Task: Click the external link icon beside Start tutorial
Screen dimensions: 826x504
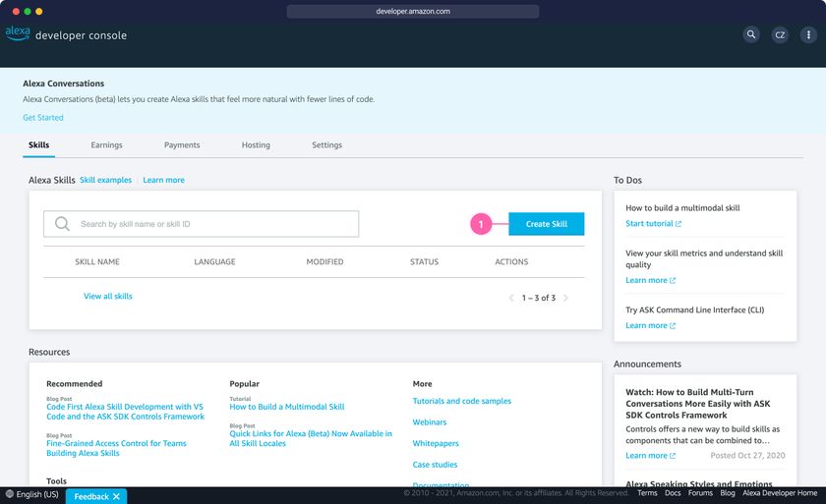Action: pyautogui.click(x=678, y=224)
